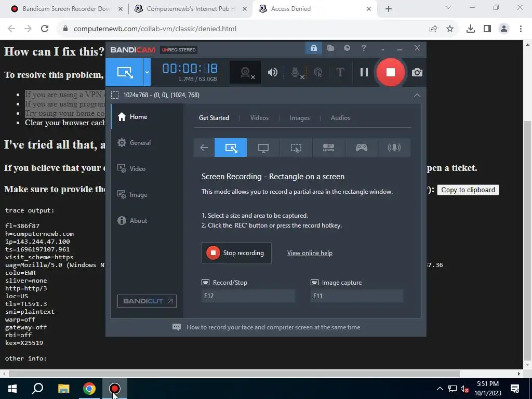
Task: Open Chrome downloads icon
Action: [x=471, y=29]
